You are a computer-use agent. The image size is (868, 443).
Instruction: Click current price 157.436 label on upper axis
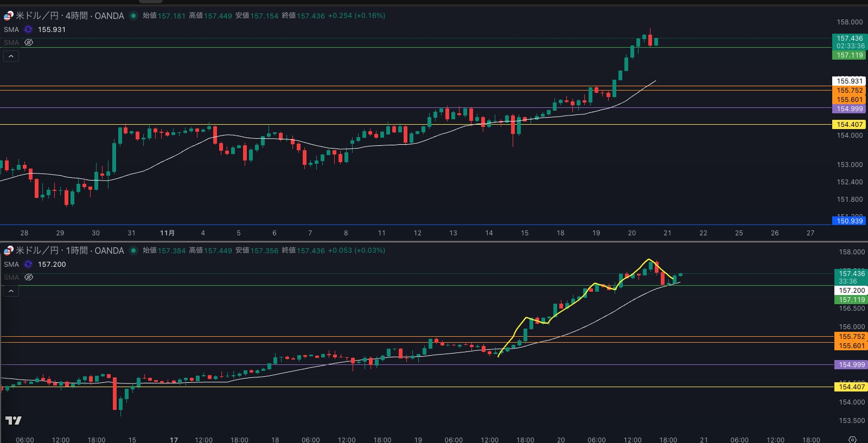click(849, 38)
